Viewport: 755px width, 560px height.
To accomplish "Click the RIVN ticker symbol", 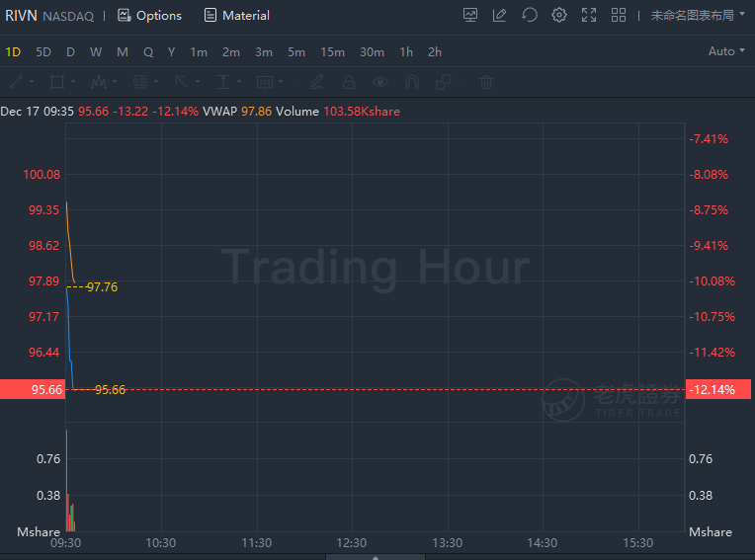I will 21,16.
